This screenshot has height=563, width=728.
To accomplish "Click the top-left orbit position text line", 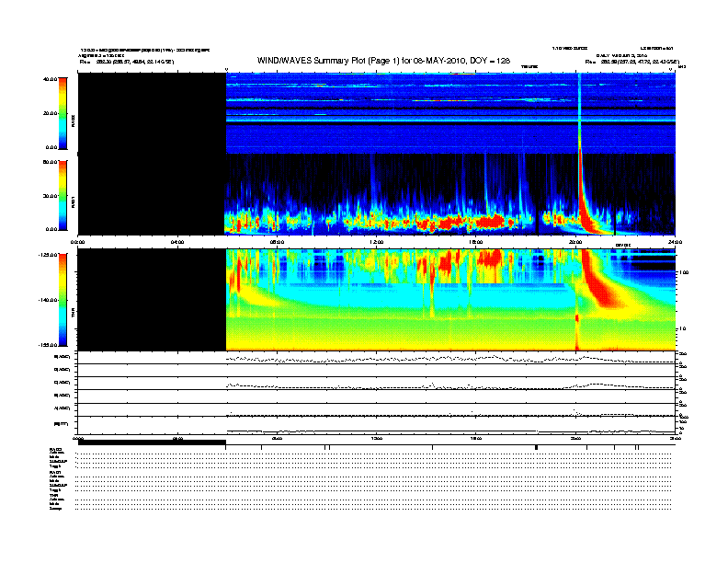I will coord(127,62).
